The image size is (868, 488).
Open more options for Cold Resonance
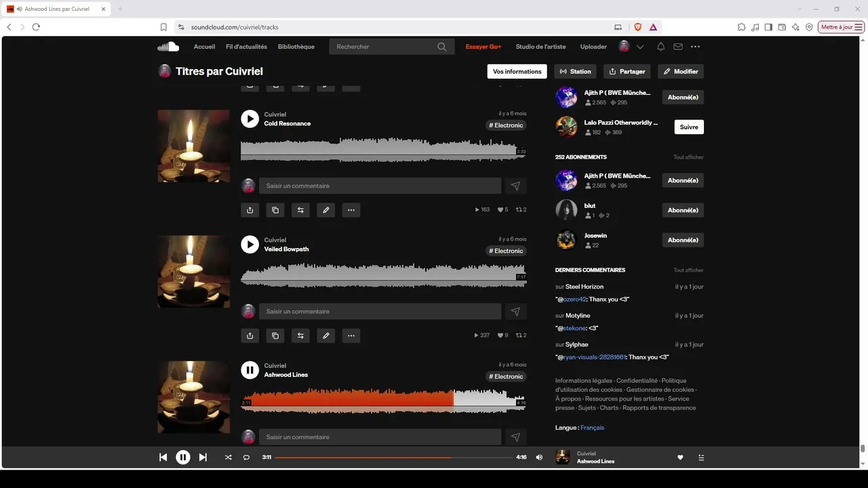pos(351,210)
